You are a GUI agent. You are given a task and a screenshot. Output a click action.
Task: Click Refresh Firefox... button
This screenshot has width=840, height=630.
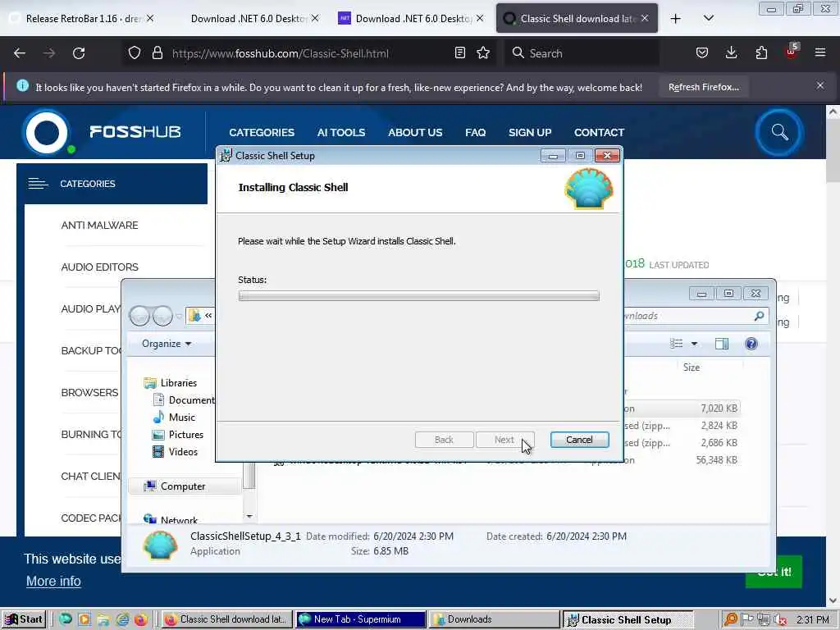point(703,87)
